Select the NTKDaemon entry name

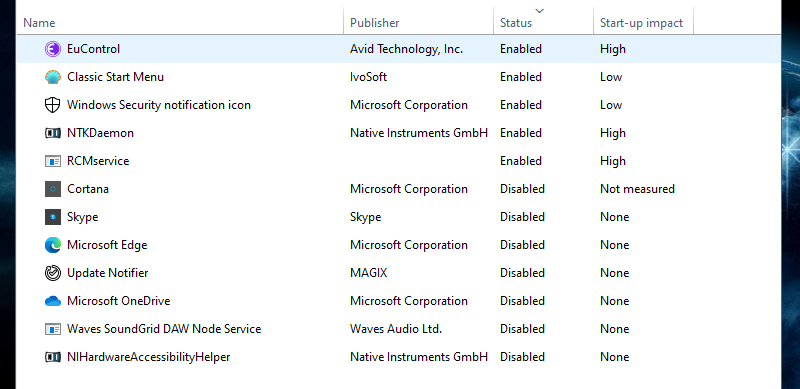[101, 133]
